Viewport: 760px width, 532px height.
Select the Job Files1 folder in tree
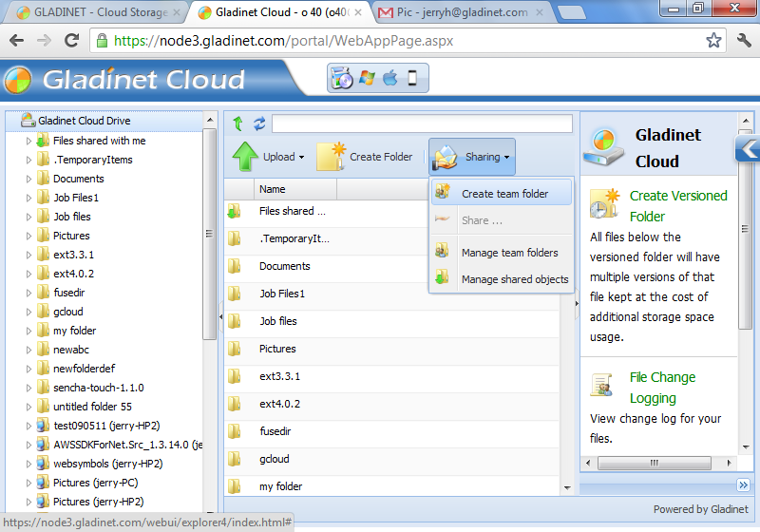coord(76,198)
